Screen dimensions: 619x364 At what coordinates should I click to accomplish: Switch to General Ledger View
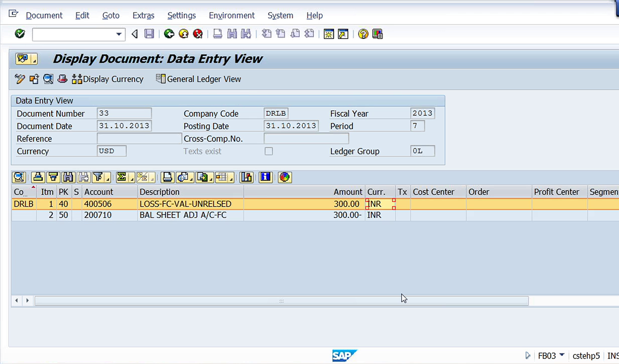198,79
